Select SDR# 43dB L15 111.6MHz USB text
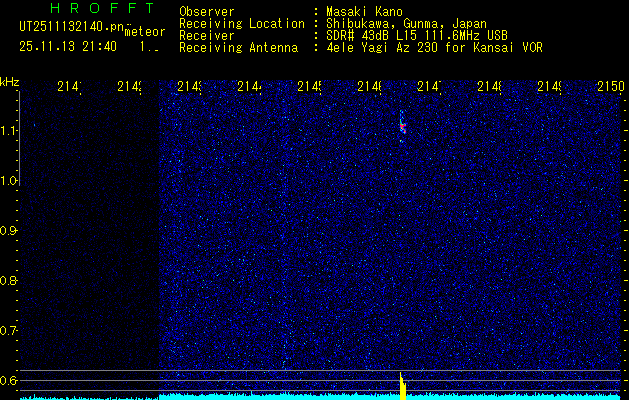The image size is (629, 400). pyautogui.click(x=417, y=35)
